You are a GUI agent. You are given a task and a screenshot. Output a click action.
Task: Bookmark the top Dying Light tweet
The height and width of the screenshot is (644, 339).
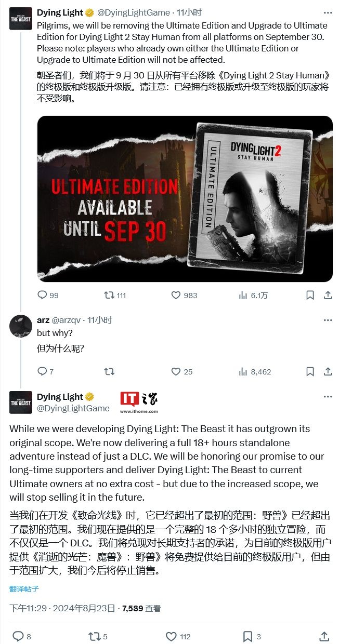(310, 295)
